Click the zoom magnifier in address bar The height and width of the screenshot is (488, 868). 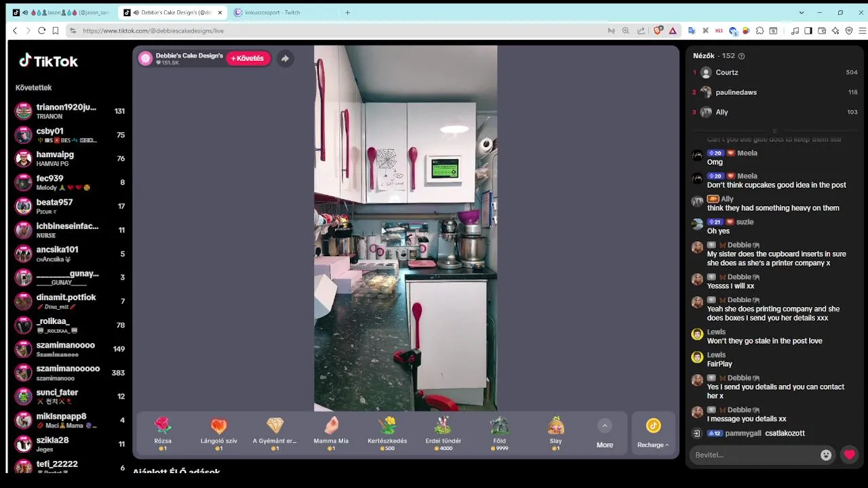(x=626, y=30)
